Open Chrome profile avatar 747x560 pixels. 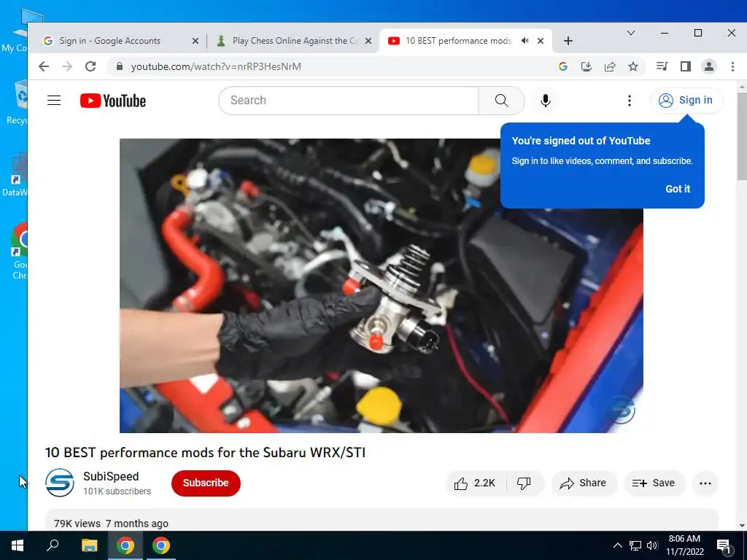coord(709,66)
